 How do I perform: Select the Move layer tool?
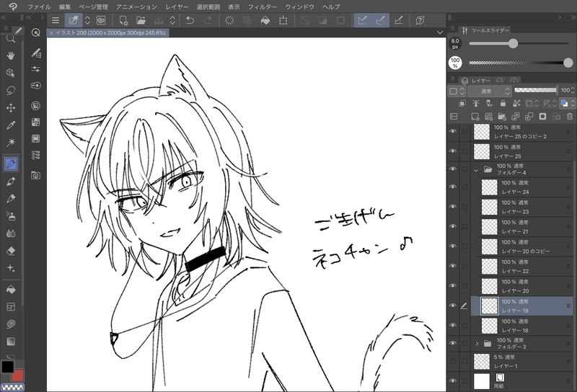coord(11,108)
